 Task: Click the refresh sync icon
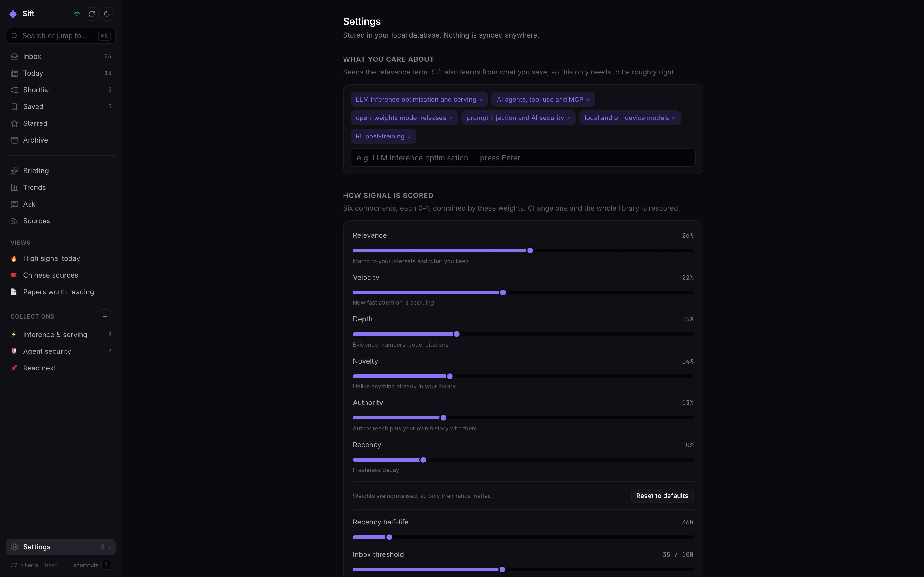click(92, 14)
